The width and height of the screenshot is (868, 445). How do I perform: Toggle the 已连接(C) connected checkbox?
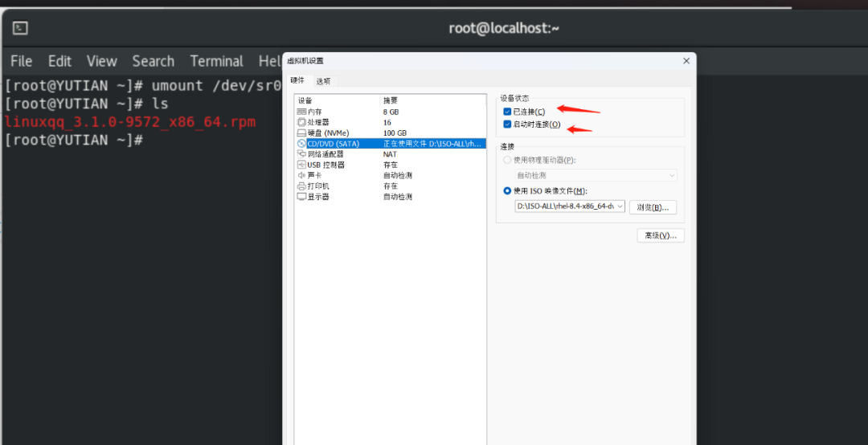click(507, 112)
